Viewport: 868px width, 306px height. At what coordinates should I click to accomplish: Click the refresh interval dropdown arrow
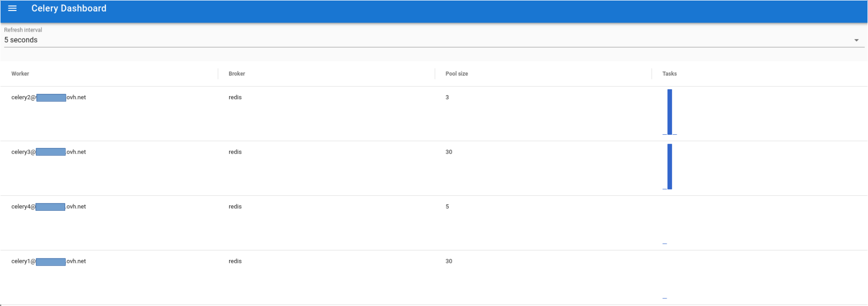point(856,40)
